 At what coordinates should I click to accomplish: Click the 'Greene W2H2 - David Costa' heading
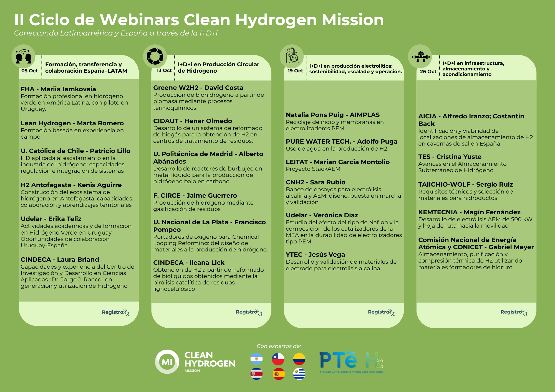click(198, 88)
